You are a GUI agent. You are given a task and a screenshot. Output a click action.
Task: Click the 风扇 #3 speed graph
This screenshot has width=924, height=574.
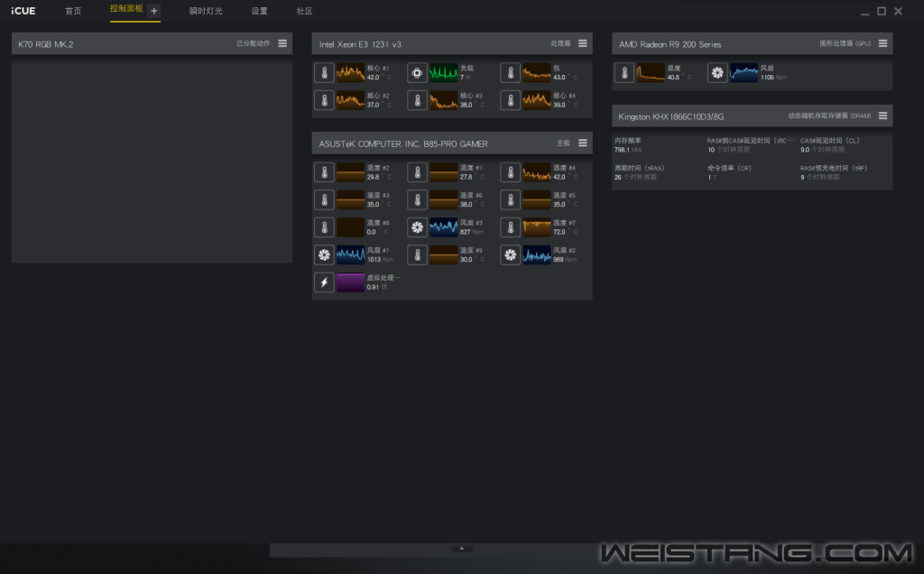click(x=444, y=227)
